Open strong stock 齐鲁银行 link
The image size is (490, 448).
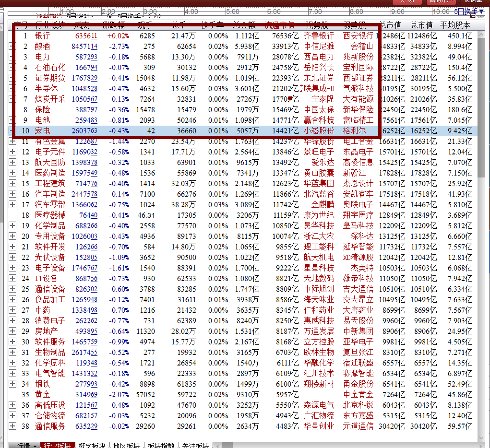point(319,36)
